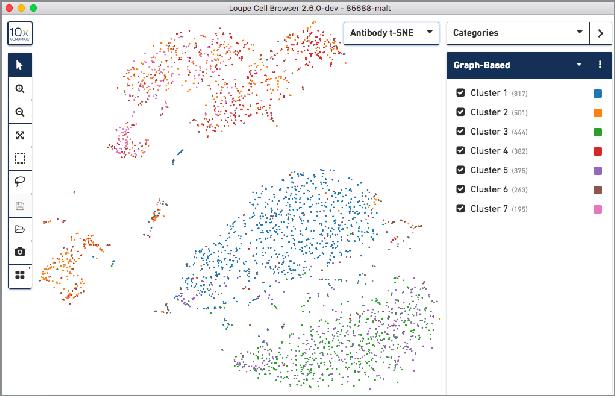Click the 10x Genomics logo button

point(20,33)
